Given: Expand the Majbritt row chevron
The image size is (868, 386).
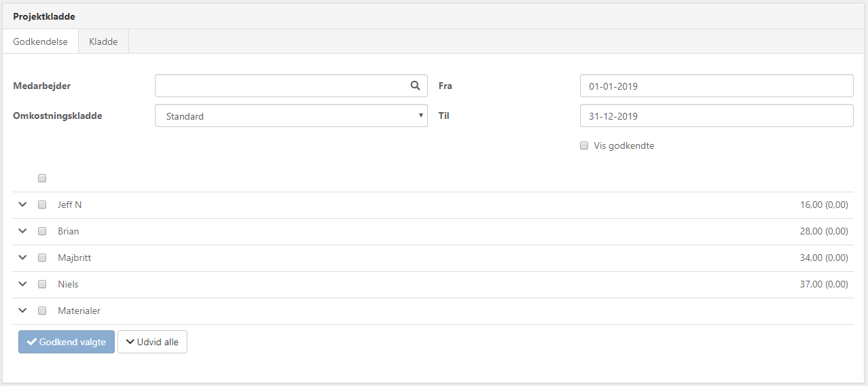Looking at the screenshot, I should [x=22, y=258].
